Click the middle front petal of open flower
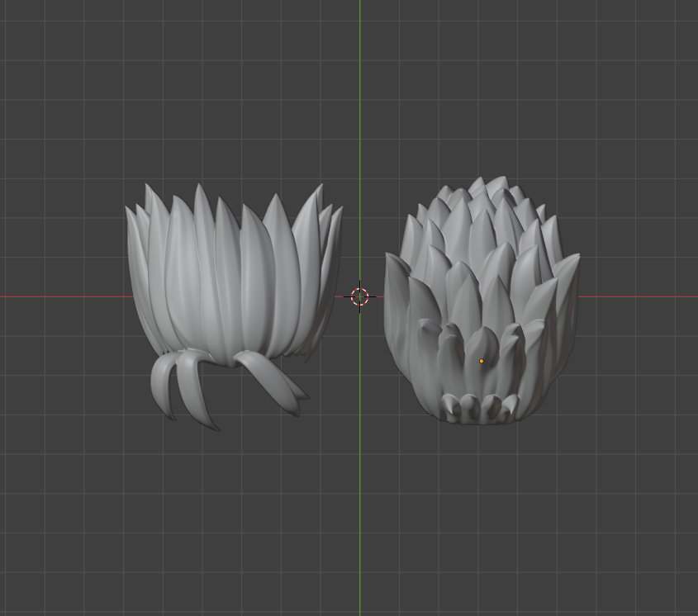The height and width of the screenshot is (616, 698). tap(227, 272)
